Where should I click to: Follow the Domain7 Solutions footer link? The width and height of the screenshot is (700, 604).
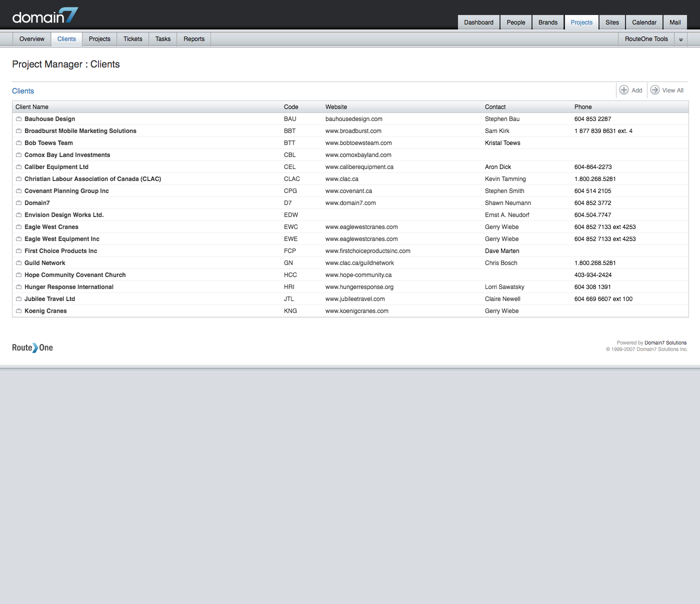coord(665,343)
